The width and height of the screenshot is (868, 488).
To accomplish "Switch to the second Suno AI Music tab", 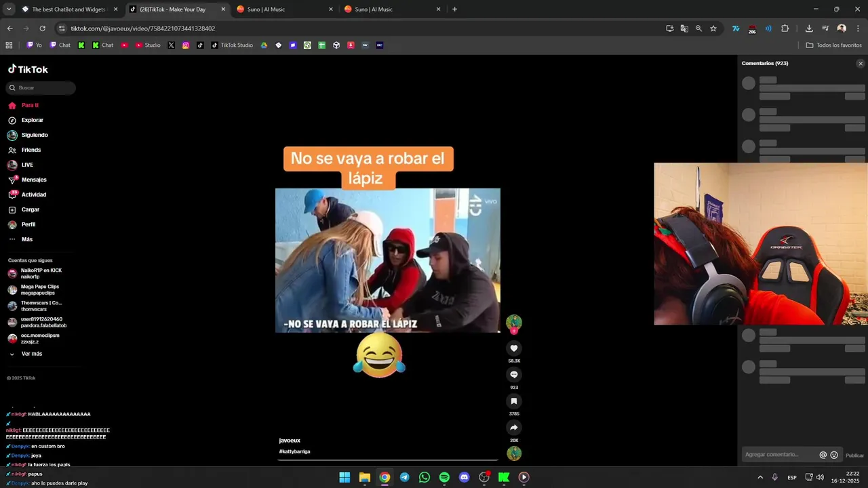I will click(393, 9).
